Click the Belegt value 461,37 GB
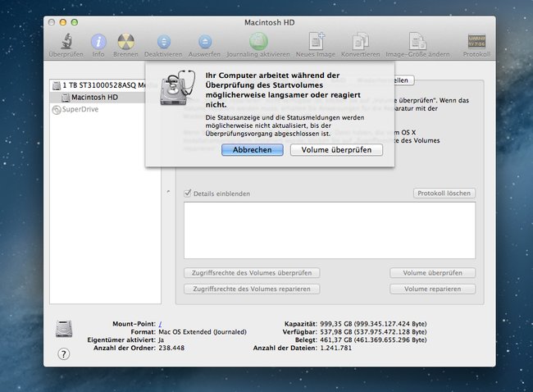Screen dimensions: 533x392 [373, 340]
